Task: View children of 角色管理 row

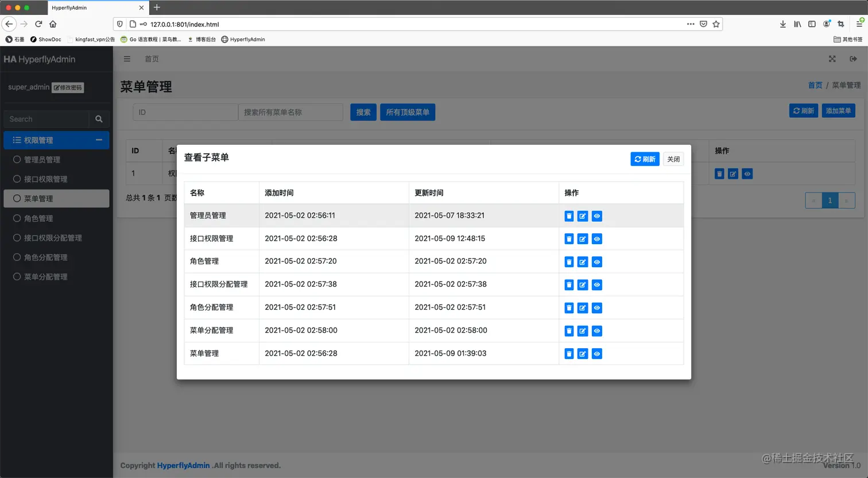Action: point(597,262)
